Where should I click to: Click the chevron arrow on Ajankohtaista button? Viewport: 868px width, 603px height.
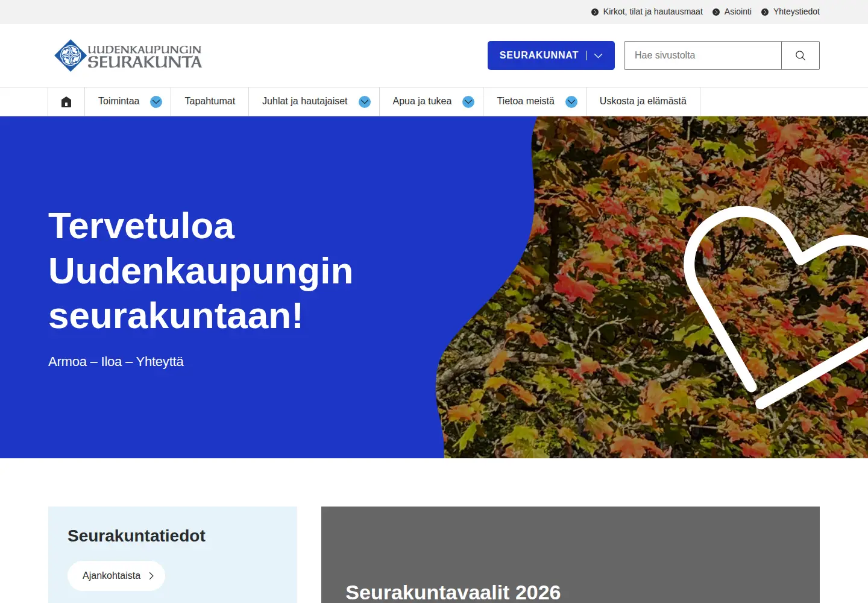(x=151, y=576)
